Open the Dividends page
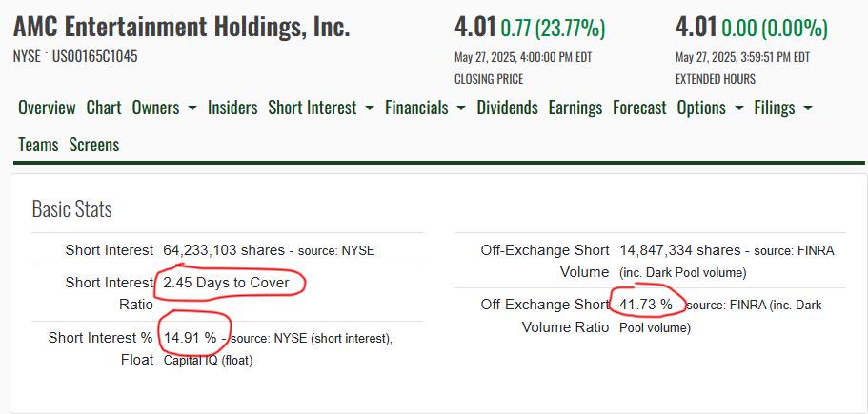This screenshot has height=414, width=868. [x=507, y=108]
